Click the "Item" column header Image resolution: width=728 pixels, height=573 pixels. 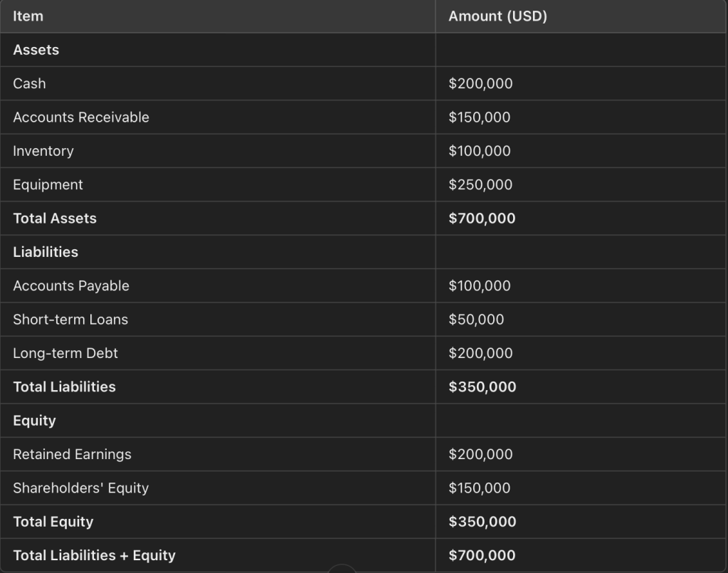coord(28,16)
